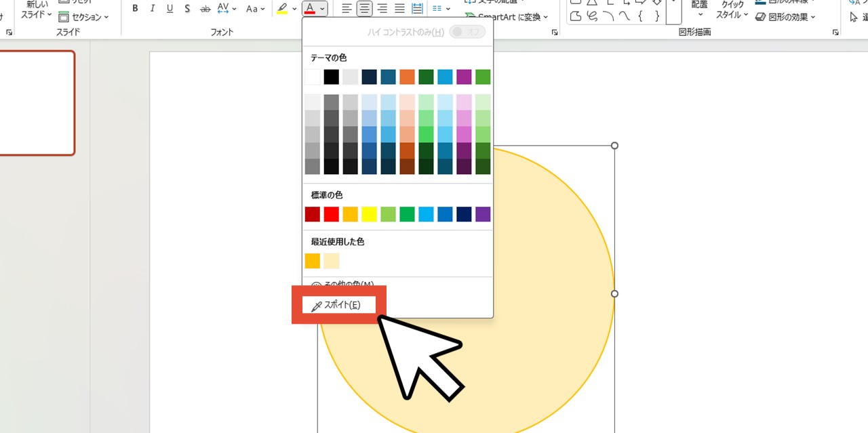Apply strikethrough to text
Viewport: 868px width, 433px height.
click(x=205, y=9)
